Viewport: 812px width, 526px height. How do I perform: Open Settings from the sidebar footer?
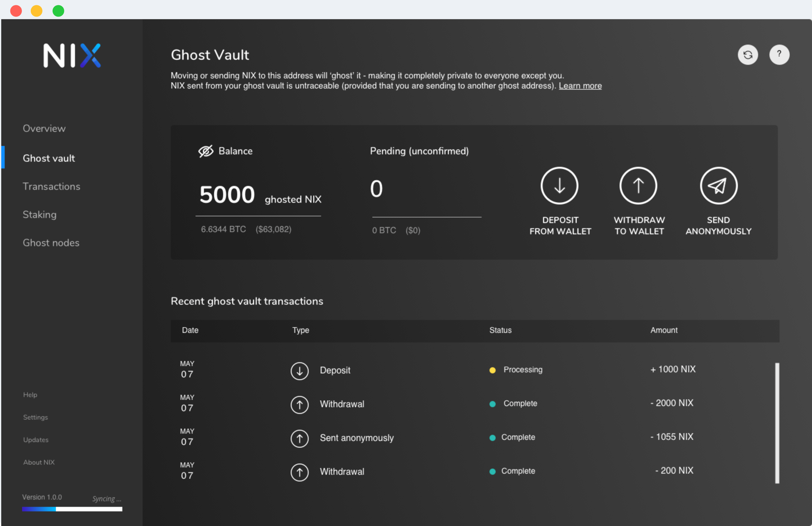coord(35,417)
